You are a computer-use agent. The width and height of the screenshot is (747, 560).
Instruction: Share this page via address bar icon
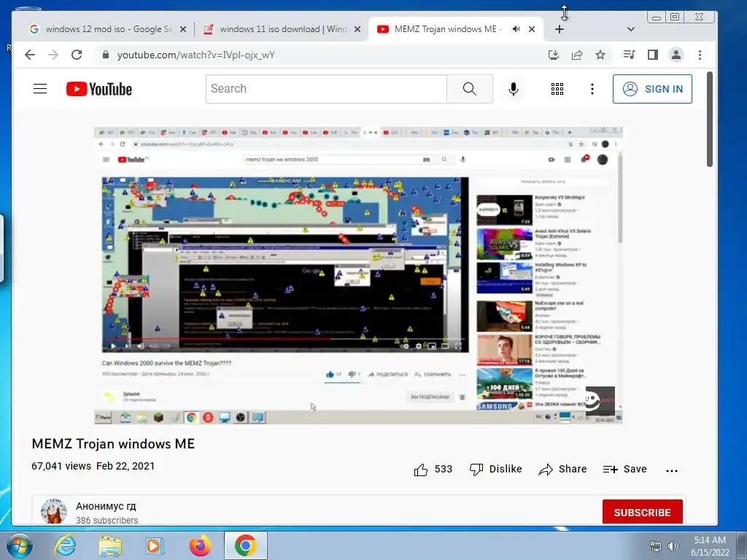pos(577,55)
